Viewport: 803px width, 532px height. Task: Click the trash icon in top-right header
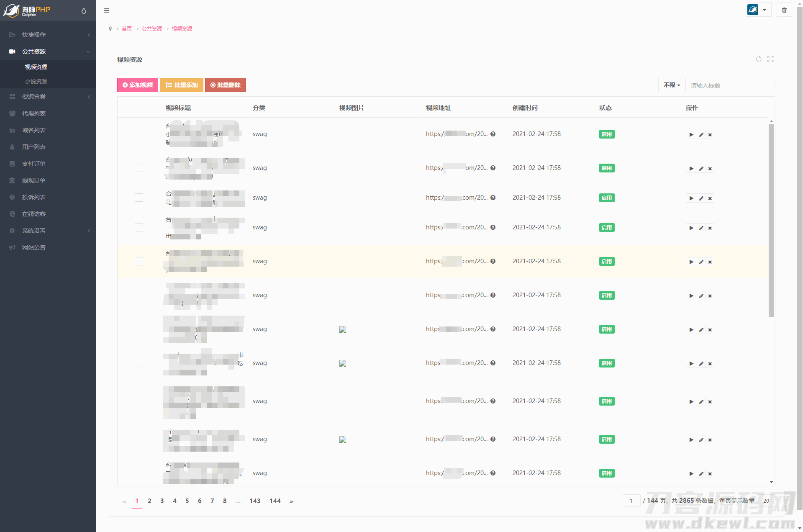[784, 10]
